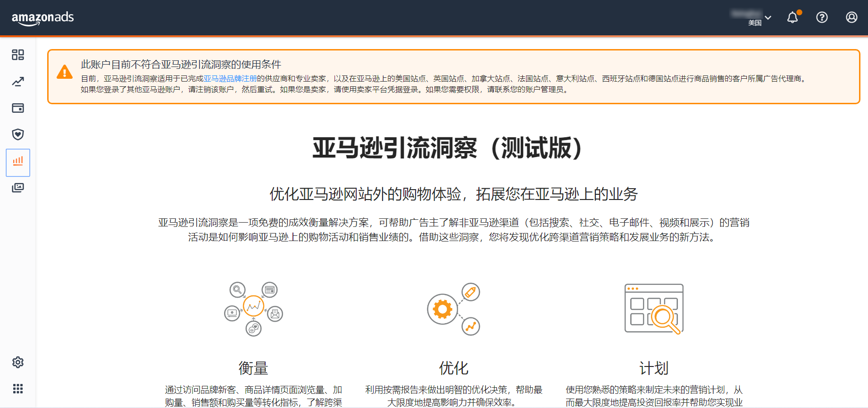
Task: Click the 计划 heading
Action: coord(654,368)
